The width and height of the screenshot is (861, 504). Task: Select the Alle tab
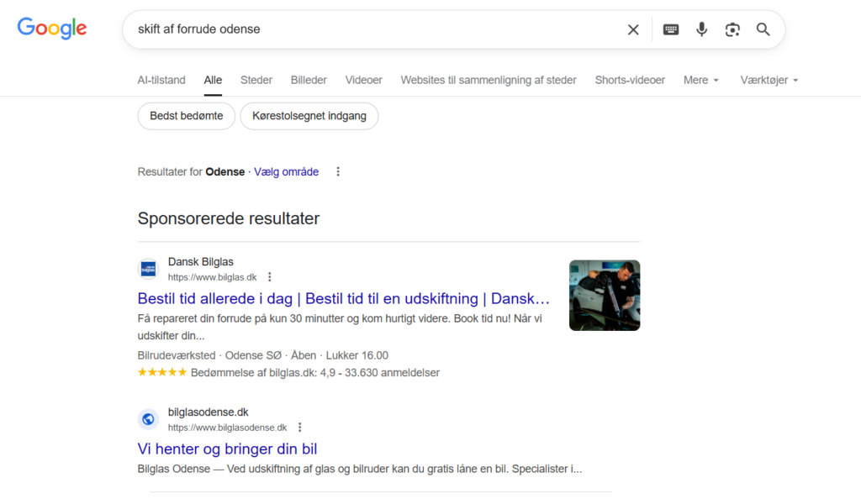pyautogui.click(x=213, y=80)
